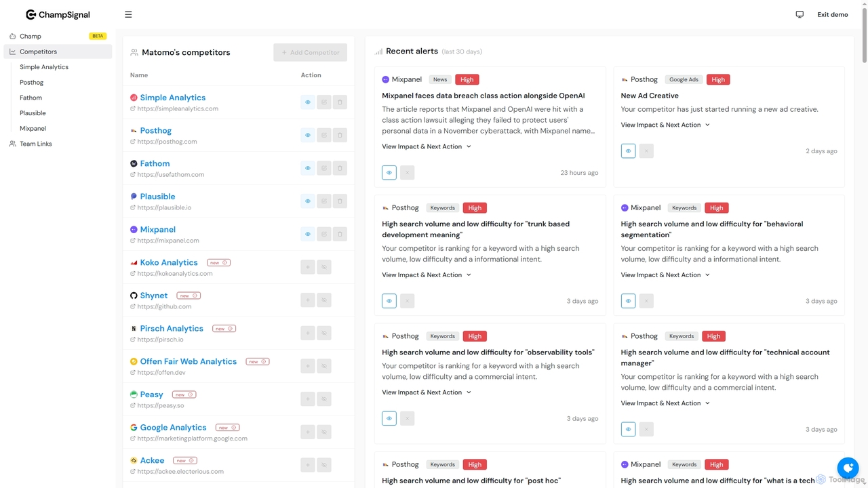
Task: Click the new badge beside Shynet
Action: click(189, 296)
